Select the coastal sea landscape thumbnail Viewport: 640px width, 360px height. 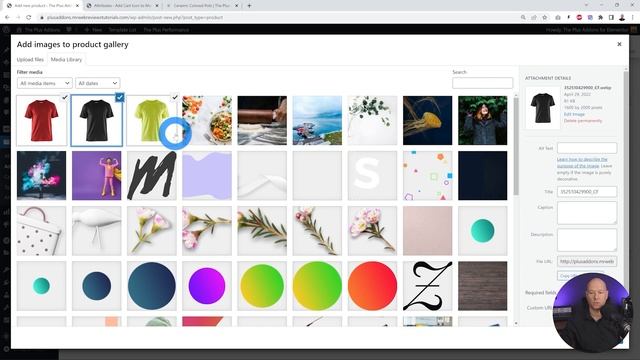pyautogui.click(x=317, y=120)
